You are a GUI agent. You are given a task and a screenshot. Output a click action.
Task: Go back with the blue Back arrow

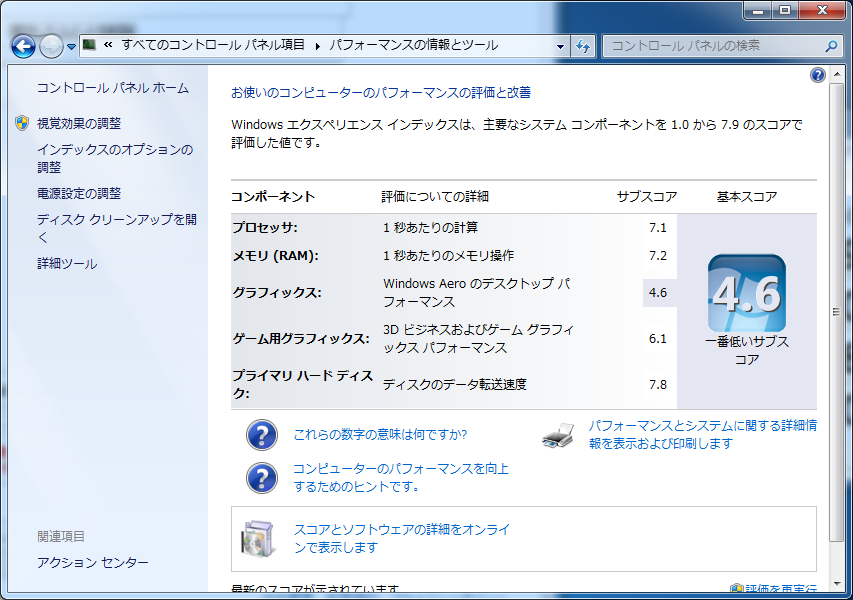(x=23, y=46)
